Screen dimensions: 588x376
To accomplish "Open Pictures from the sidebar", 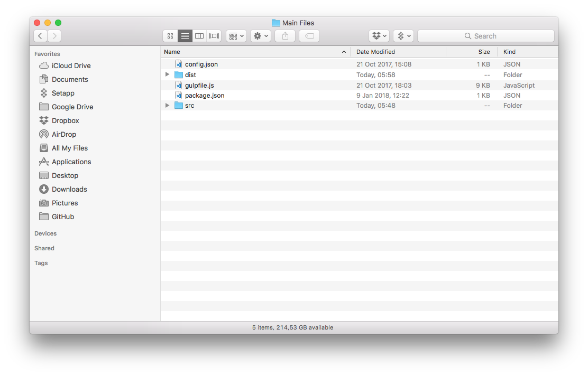I will [x=59, y=203].
